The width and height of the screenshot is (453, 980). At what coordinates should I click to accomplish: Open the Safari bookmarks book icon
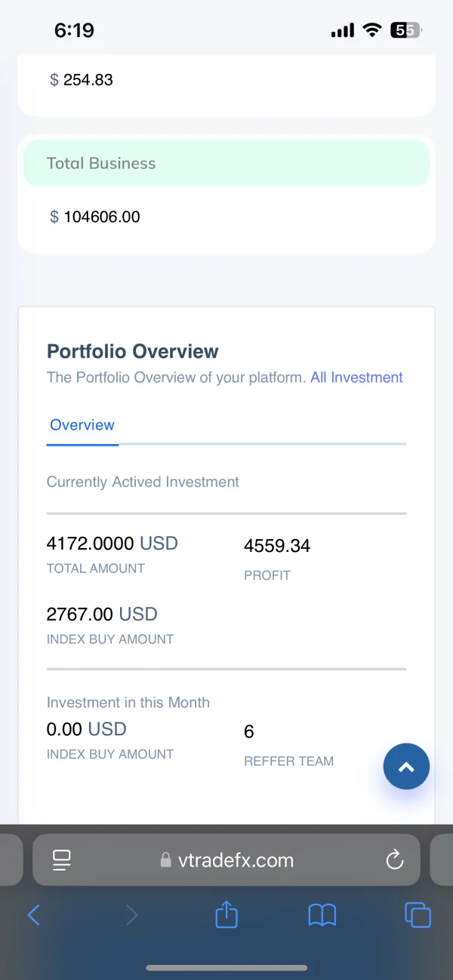322,916
